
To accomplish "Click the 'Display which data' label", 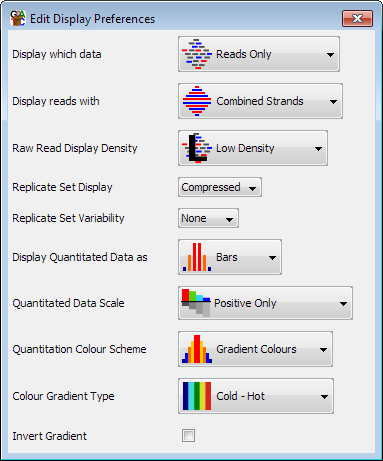I will pyautogui.click(x=57, y=54).
